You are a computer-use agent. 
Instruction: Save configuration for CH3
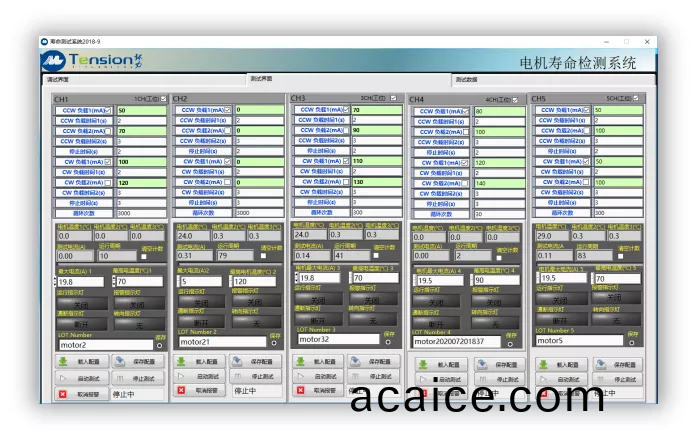coord(374,361)
